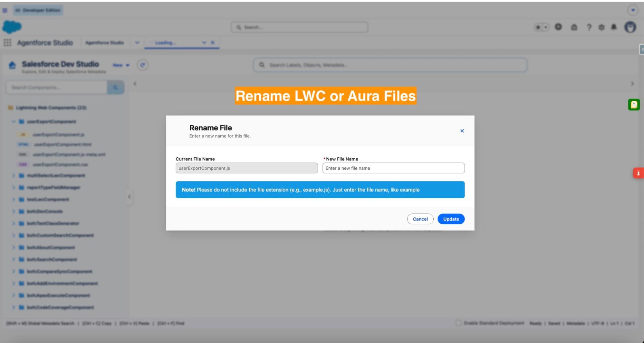Image resolution: width=644 pixels, height=343 pixels.
Task: Click the New File Name input field
Action: pyautogui.click(x=393, y=168)
